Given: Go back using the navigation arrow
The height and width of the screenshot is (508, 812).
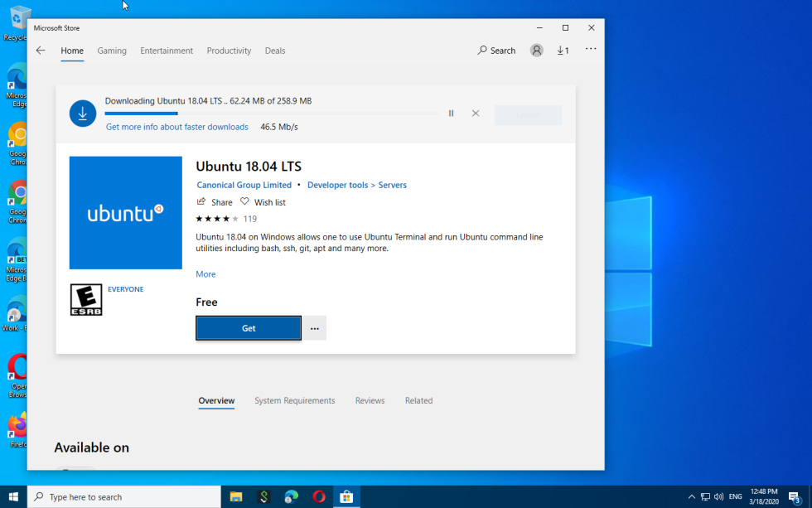Looking at the screenshot, I should click(x=40, y=50).
